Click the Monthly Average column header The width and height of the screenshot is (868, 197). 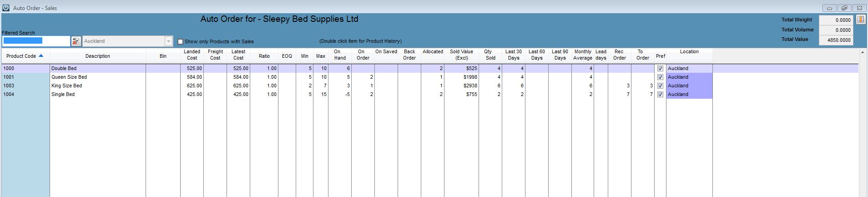tap(583, 55)
